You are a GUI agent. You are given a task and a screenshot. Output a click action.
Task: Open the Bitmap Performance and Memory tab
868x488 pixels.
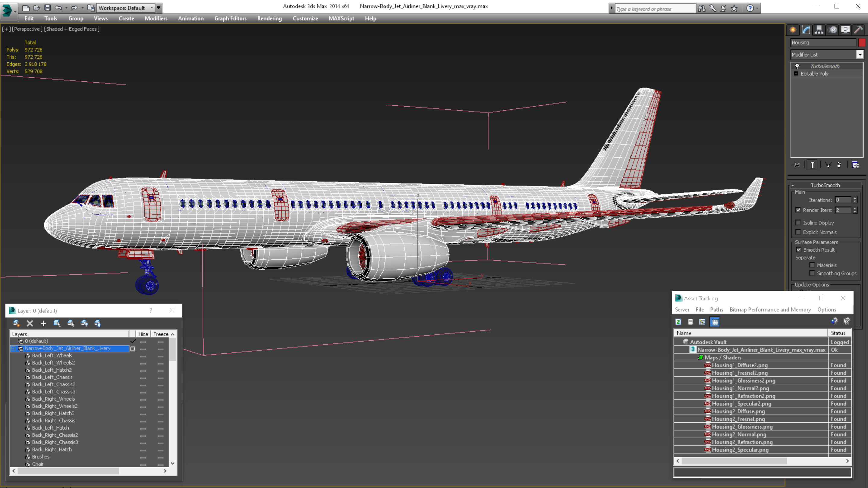[x=769, y=309]
